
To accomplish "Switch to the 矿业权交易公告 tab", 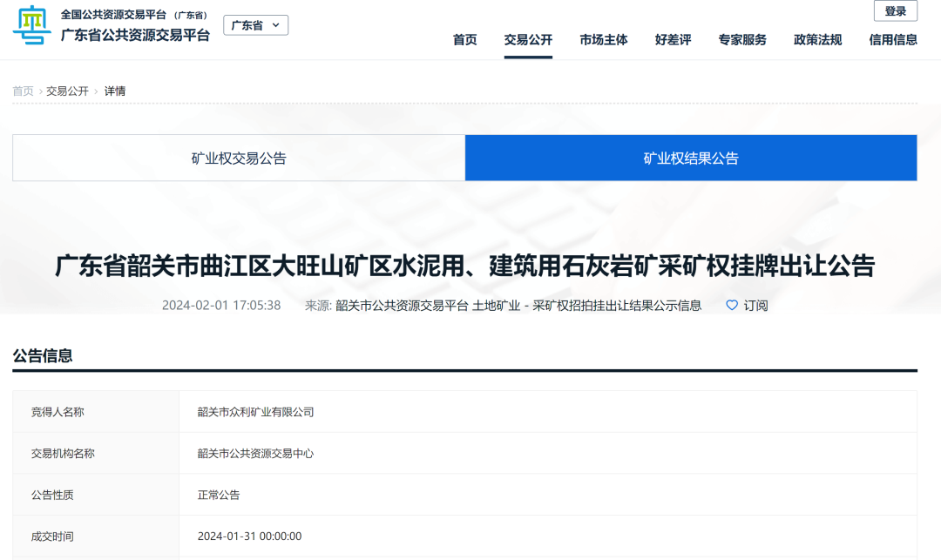I will point(239,159).
